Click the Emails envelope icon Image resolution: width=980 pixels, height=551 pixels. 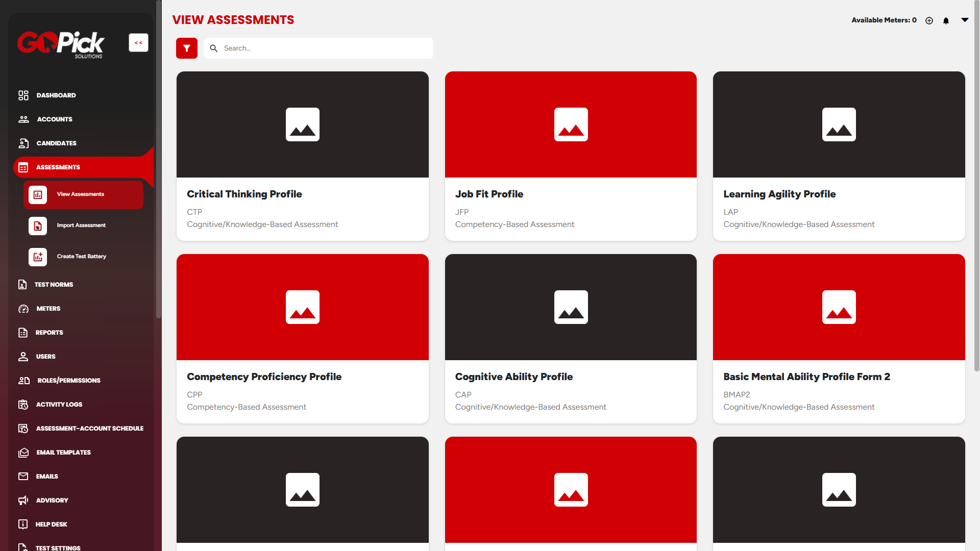[23, 477]
